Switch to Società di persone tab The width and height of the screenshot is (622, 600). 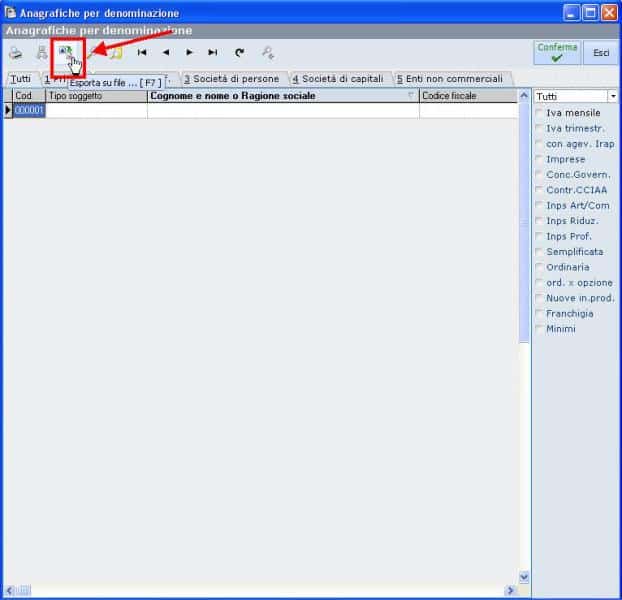(x=232, y=79)
